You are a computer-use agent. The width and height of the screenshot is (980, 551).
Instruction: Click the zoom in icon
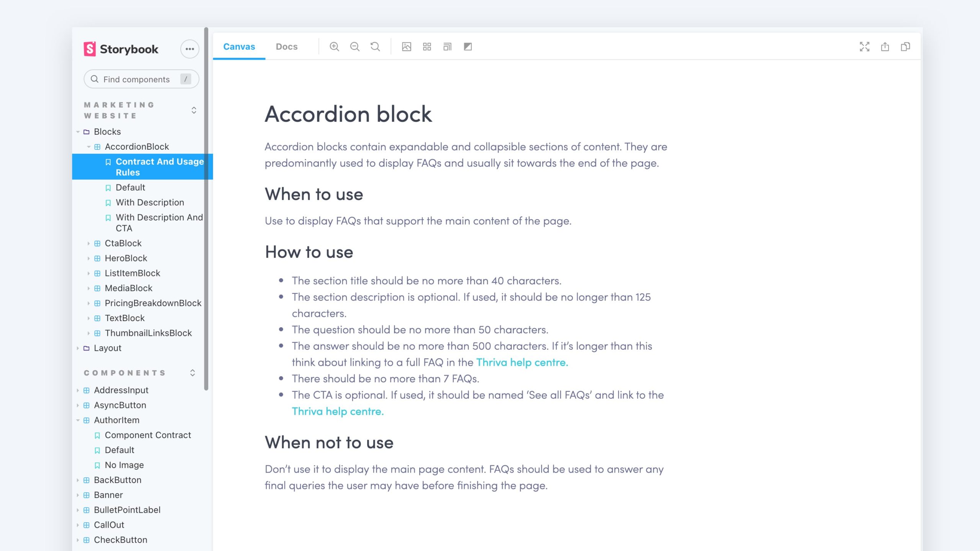pyautogui.click(x=335, y=46)
